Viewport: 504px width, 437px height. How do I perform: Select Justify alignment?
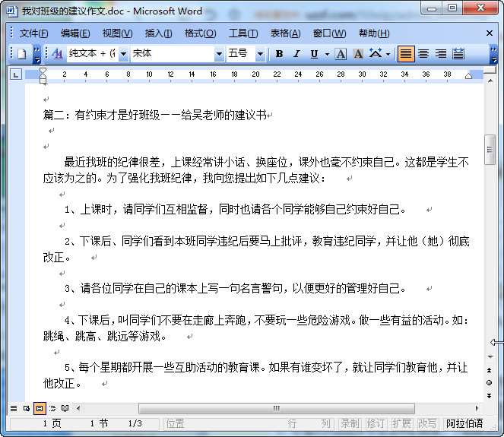pos(406,54)
